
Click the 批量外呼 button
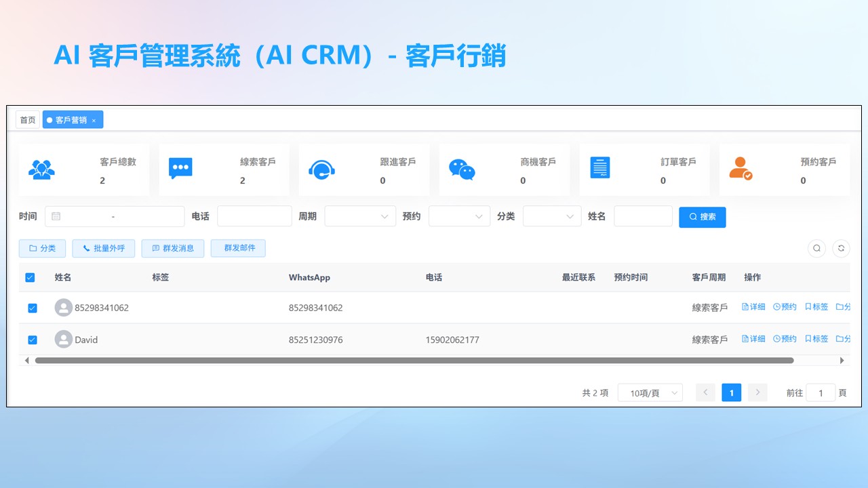(103, 249)
